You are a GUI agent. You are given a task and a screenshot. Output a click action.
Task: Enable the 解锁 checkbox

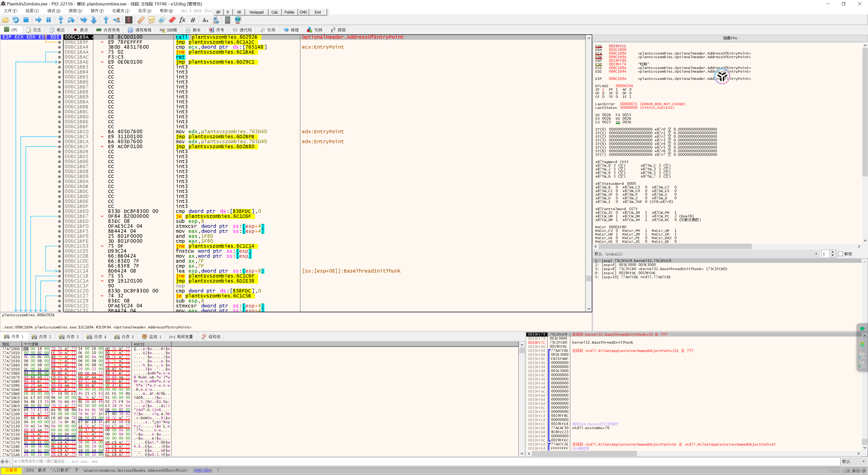pyautogui.click(x=840, y=254)
